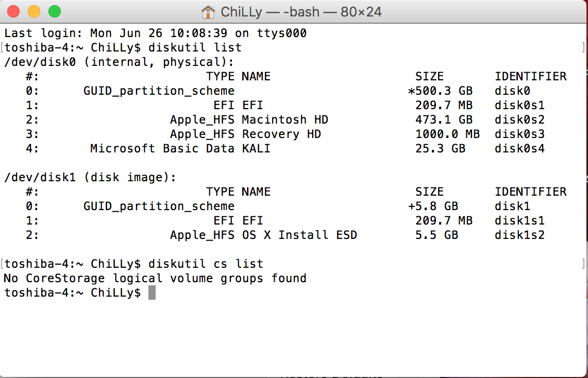The image size is (588, 378).
Task: Click the 'disk0s2' identifier
Action: [519, 119]
